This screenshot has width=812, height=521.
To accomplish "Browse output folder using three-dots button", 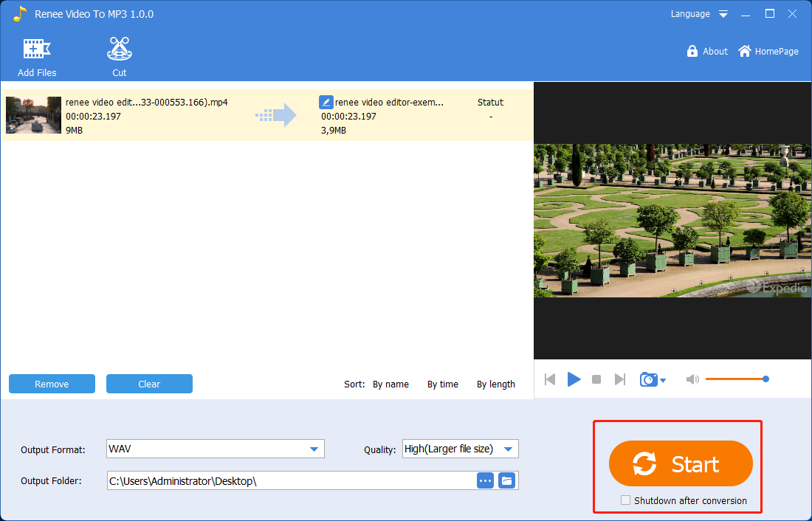I will (485, 481).
